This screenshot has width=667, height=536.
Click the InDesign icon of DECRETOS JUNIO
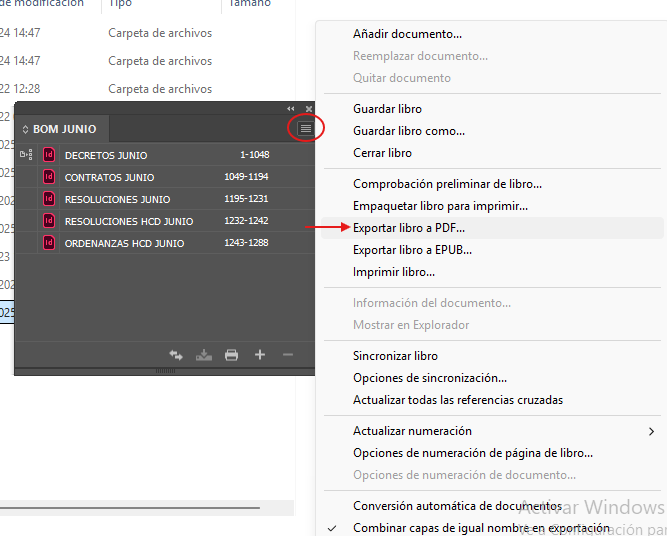point(49,154)
